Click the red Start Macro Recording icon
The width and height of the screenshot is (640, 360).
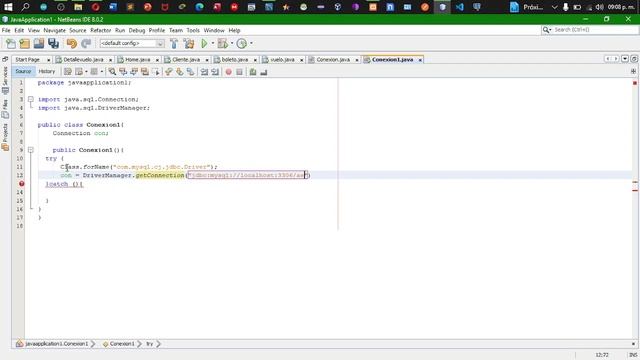coord(229,72)
